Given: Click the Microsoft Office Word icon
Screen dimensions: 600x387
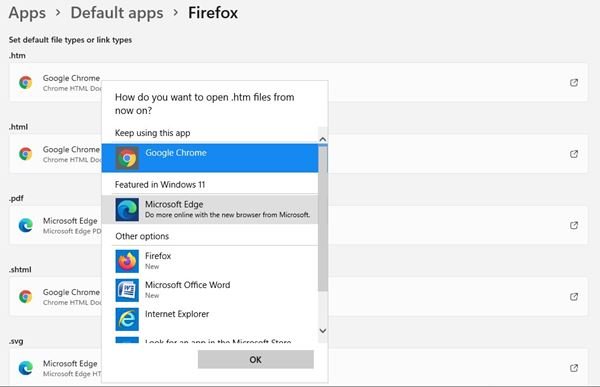Looking at the screenshot, I should [127, 290].
